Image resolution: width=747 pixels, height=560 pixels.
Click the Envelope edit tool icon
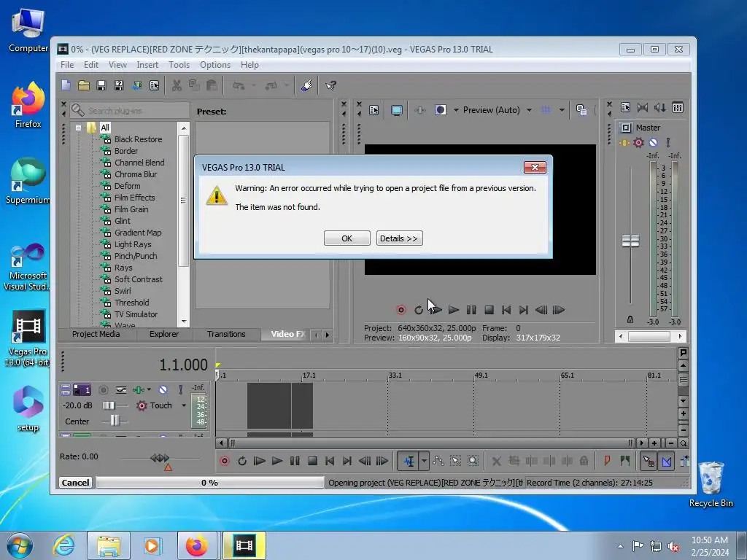(x=438, y=461)
